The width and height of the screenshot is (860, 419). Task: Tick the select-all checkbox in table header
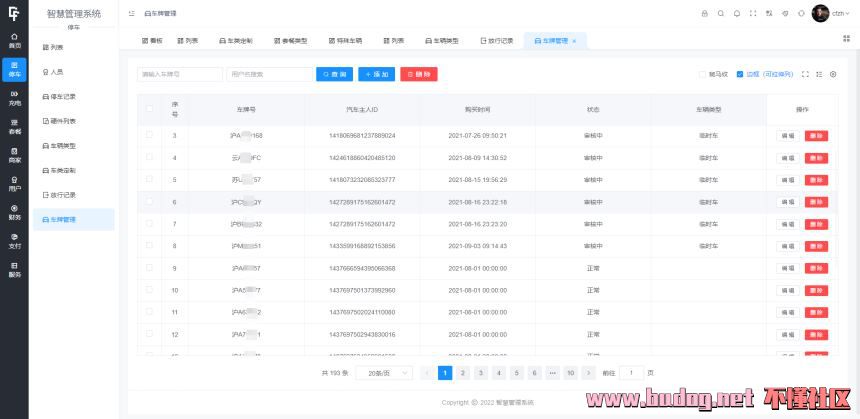coord(150,108)
